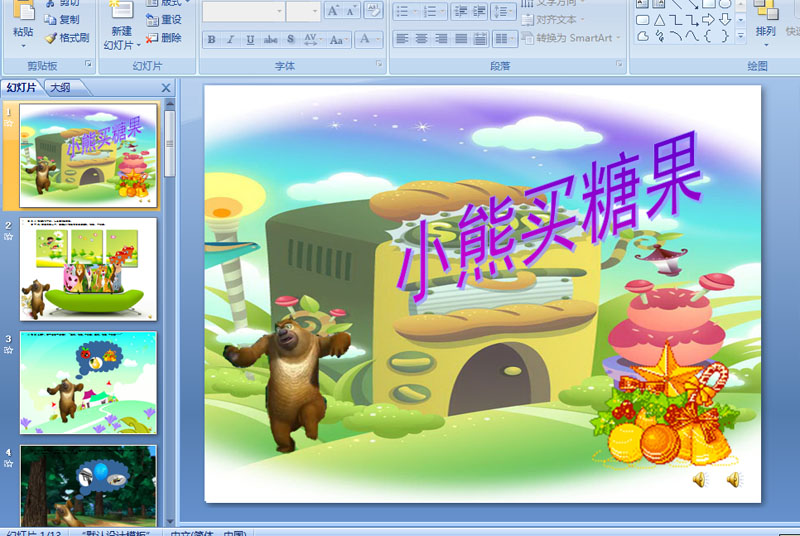Image resolution: width=800 pixels, height=536 pixels.
Task: Open Paragraph (段落) dialog launcher
Action: (619, 64)
